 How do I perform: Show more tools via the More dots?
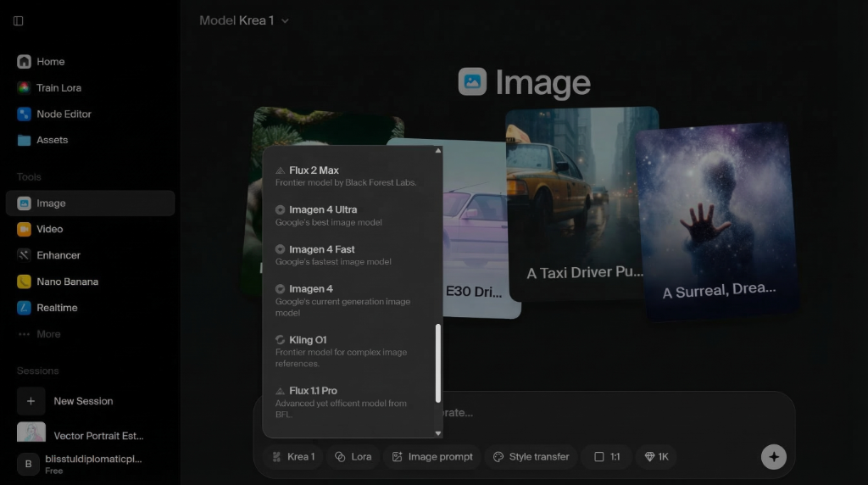click(x=24, y=334)
